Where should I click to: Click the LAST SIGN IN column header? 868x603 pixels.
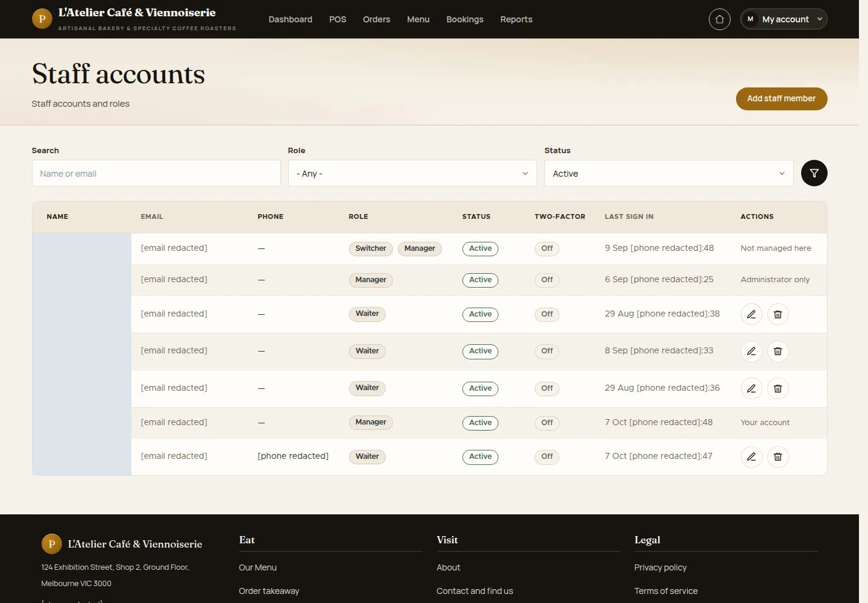pyautogui.click(x=629, y=216)
